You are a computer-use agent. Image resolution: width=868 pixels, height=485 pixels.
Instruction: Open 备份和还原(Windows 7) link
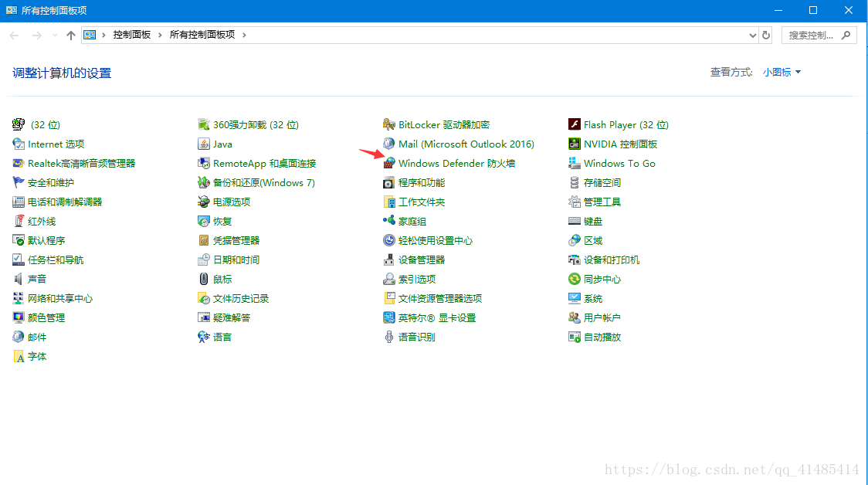pyautogui.click(x=264, y=183)
